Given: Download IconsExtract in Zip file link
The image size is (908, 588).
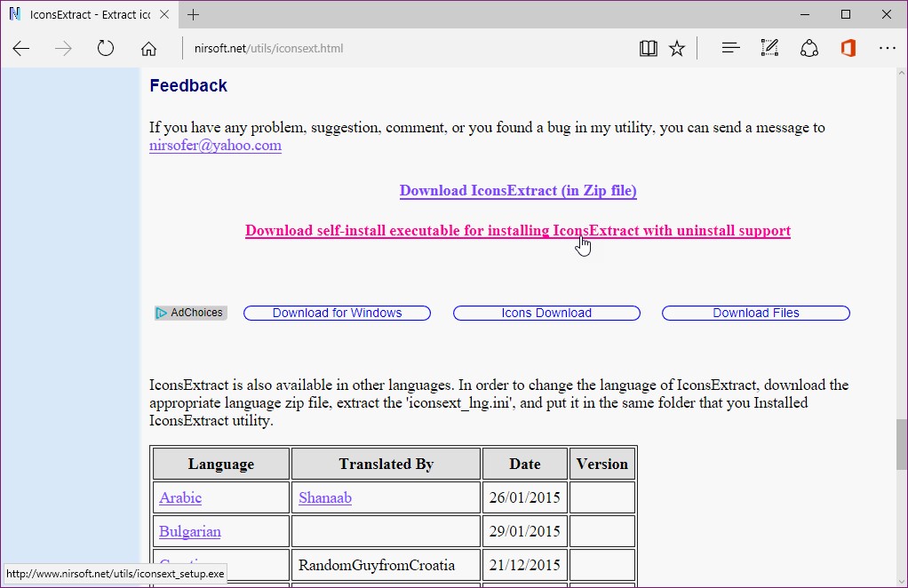Looking at the screenshot, I should click(518, 191).
